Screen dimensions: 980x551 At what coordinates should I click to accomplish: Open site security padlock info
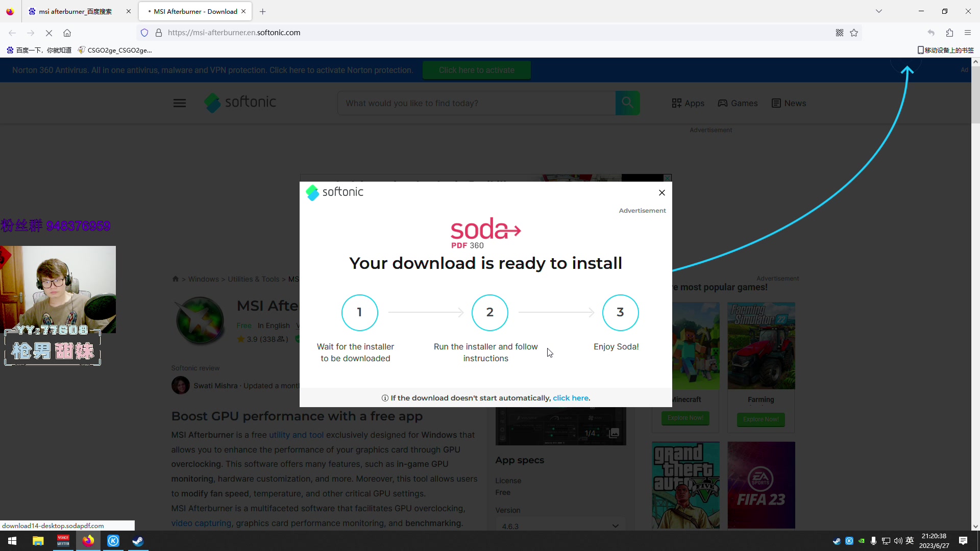tap(159, 33)
